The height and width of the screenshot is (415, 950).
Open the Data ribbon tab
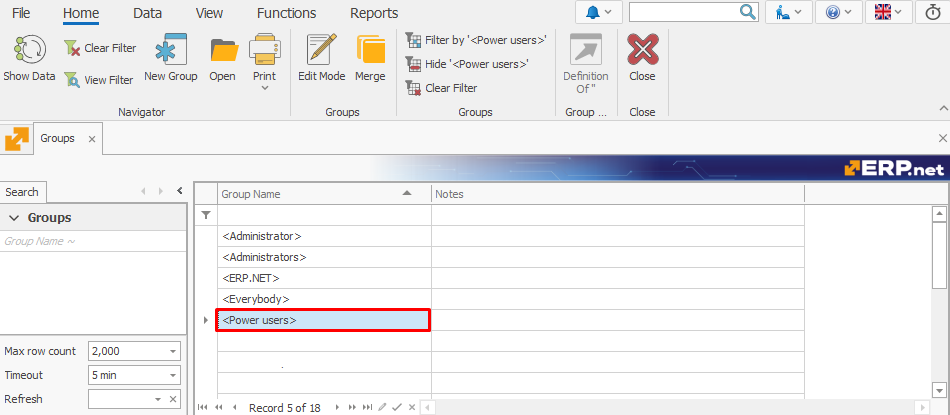click(148, 13)
